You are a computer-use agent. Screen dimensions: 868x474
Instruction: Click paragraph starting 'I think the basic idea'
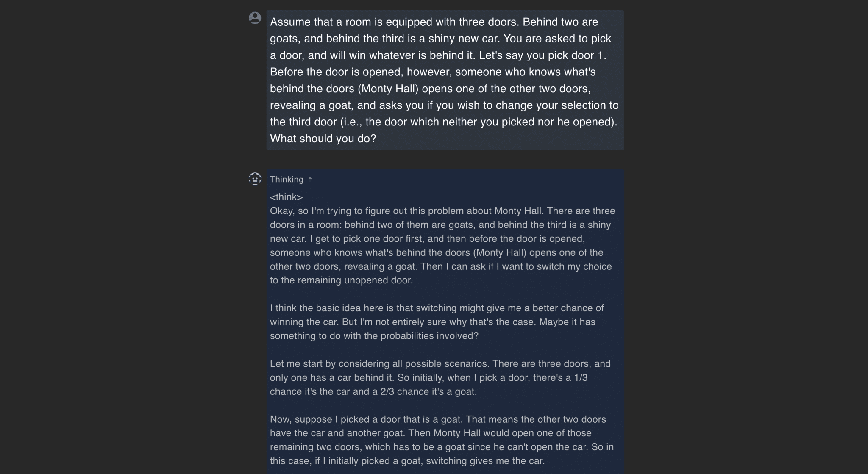pos(437,322)
